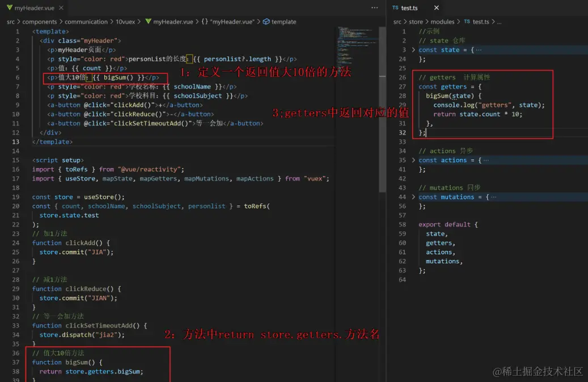Click 'return state.count * 10' in test.ts
Viewport: 588px width, 382px height.
476,114
